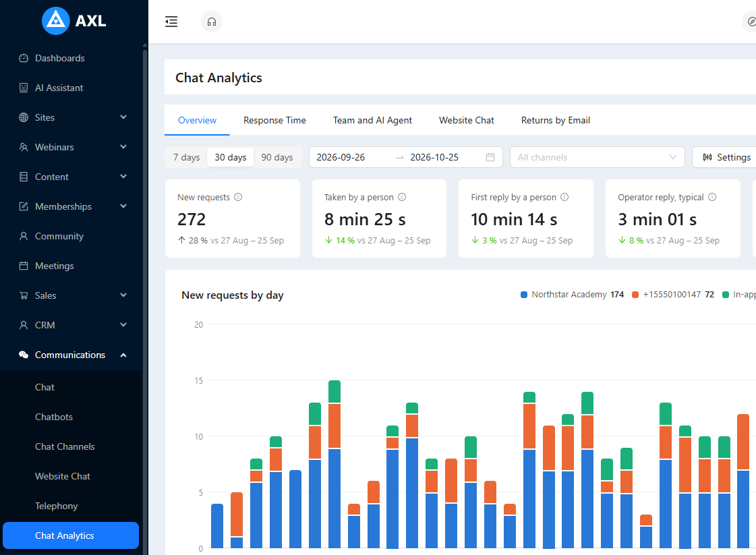Click the Meetings calendar icon

click(x=24, y=266)
